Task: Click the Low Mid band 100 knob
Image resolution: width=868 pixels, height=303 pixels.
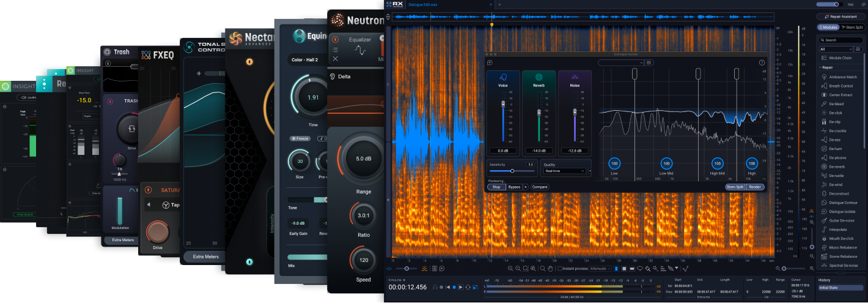Action: 666,164
